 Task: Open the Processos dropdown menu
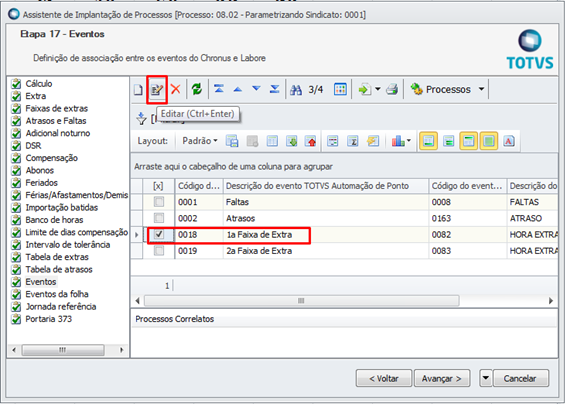click(x=448, y=89)
